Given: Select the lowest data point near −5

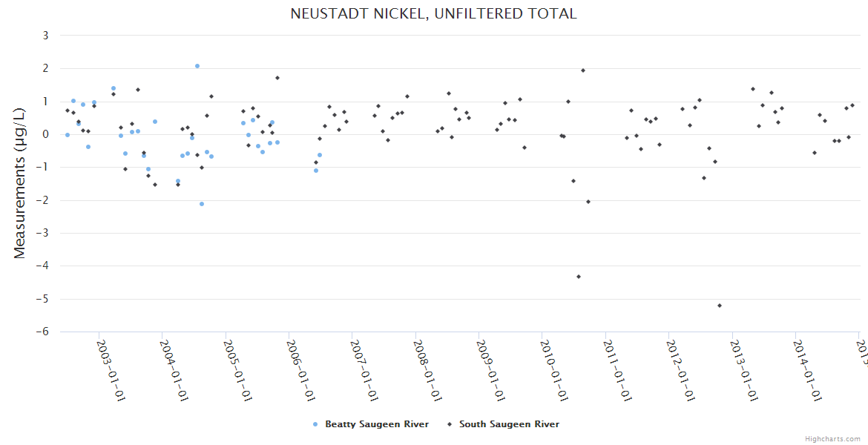Looking at the screenshot, I should coord(720,306).
